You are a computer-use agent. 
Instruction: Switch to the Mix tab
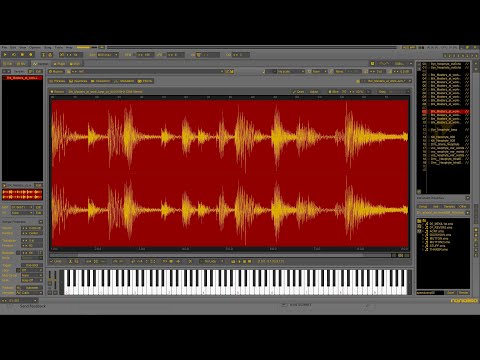click(x=21, y=64)
